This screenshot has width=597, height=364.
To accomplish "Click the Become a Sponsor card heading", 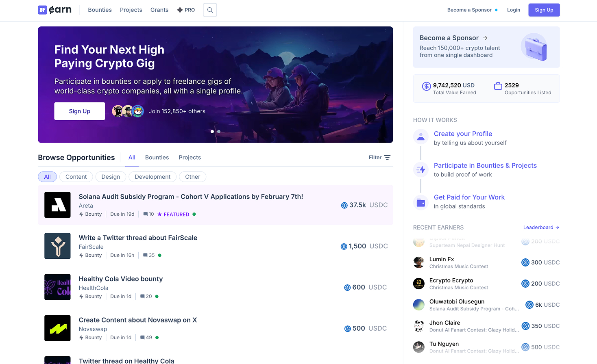I will tap(449, 38).
